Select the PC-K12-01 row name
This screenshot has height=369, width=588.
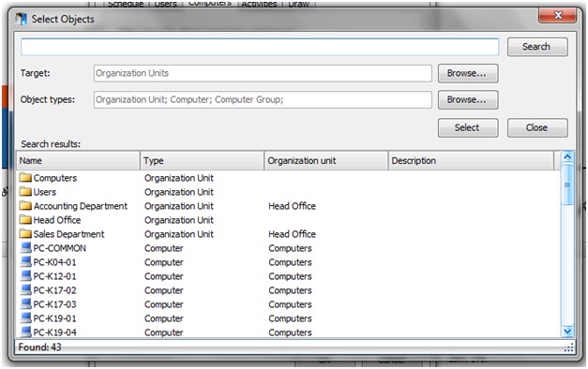pyautogui.click(x=54, y=276)
